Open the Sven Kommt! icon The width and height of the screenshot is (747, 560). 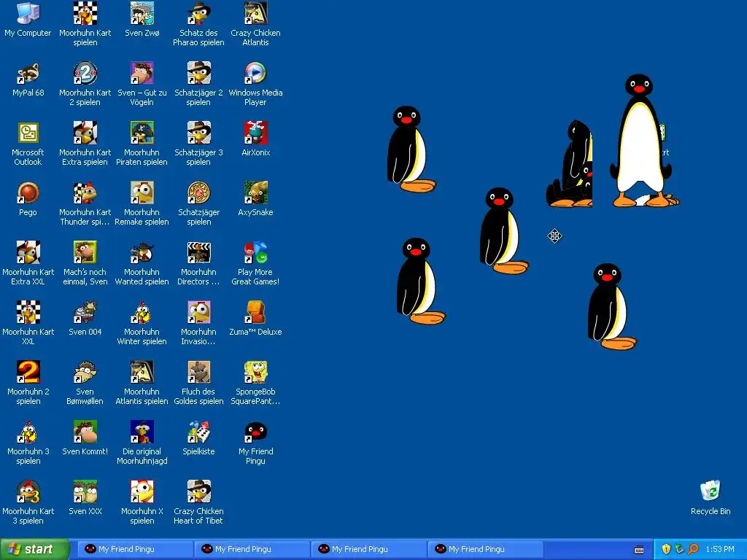(x=85, y=432)
